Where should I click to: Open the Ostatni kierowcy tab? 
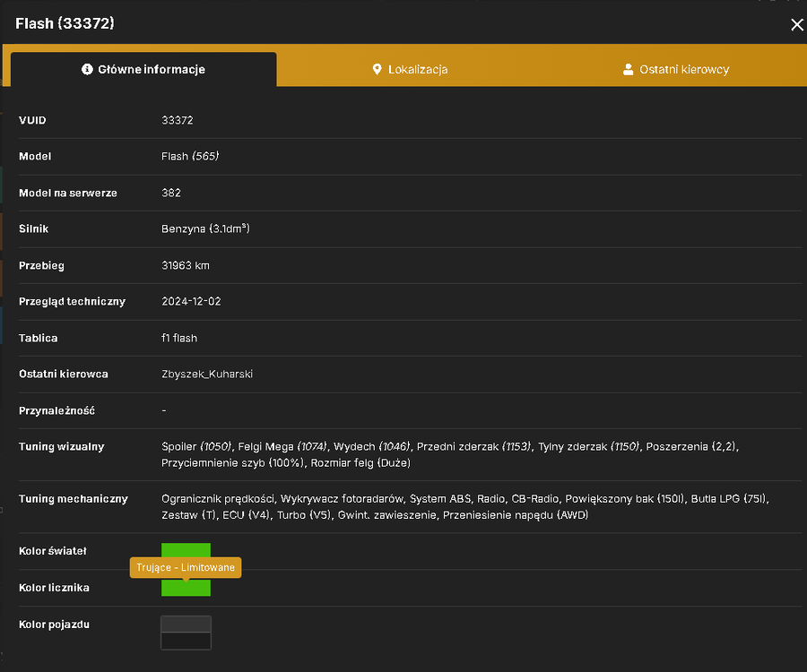[675, 69]
